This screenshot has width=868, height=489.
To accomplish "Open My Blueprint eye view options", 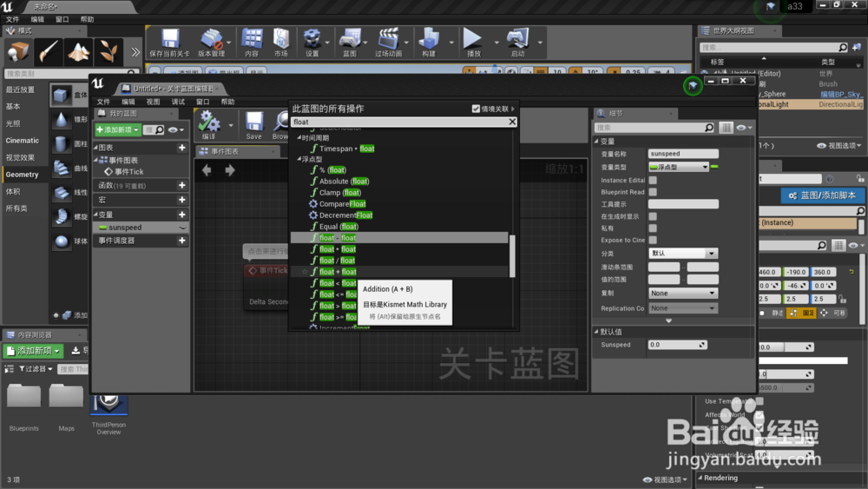I will [176, 129].
